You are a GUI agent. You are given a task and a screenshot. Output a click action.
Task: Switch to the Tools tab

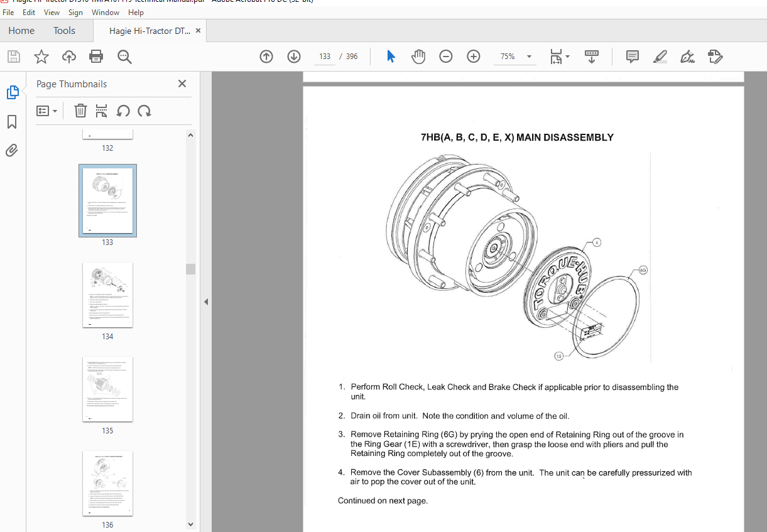coord(64,30)
